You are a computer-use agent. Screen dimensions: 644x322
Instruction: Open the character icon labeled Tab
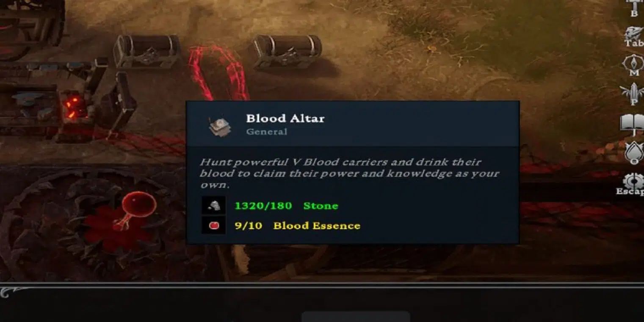click(634, 36)
